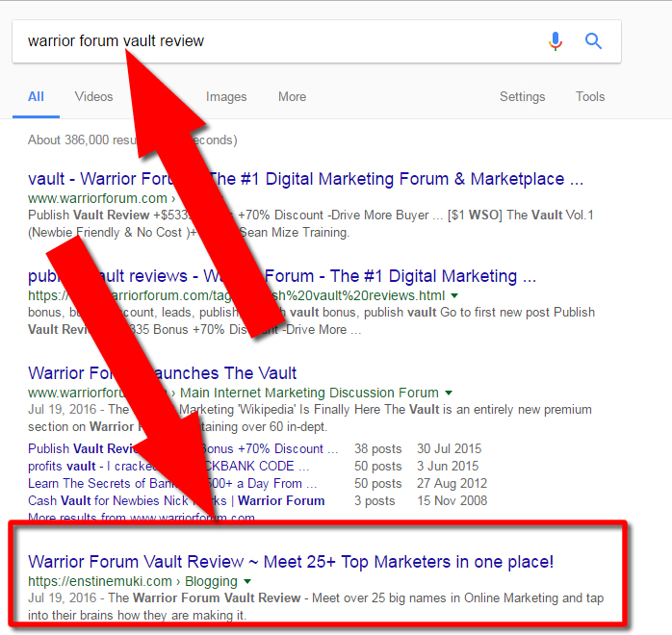The image size is (672, 635).
Task: Click the search box containing 'warrior forum vault review'
Action: (x=317, y=41)
